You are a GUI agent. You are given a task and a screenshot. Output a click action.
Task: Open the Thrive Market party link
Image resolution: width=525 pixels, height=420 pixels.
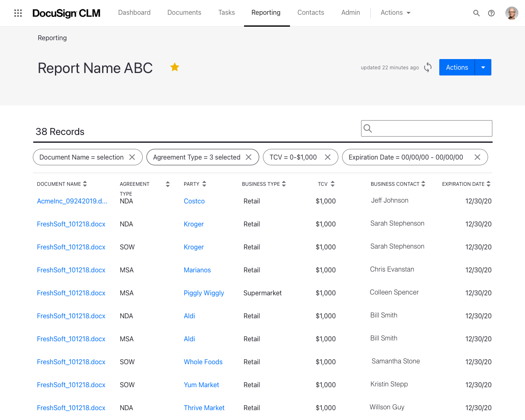click(204, 408)
